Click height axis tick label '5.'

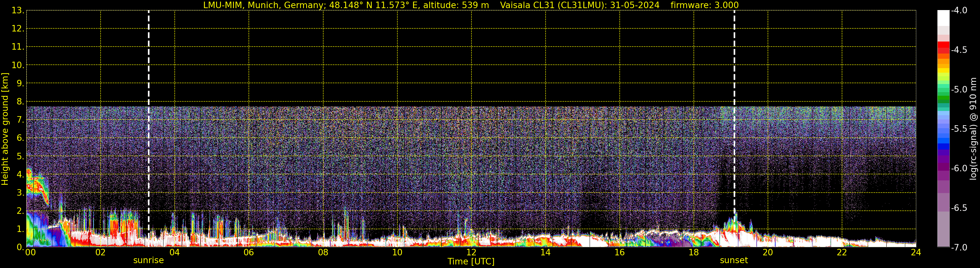point(20,156)
